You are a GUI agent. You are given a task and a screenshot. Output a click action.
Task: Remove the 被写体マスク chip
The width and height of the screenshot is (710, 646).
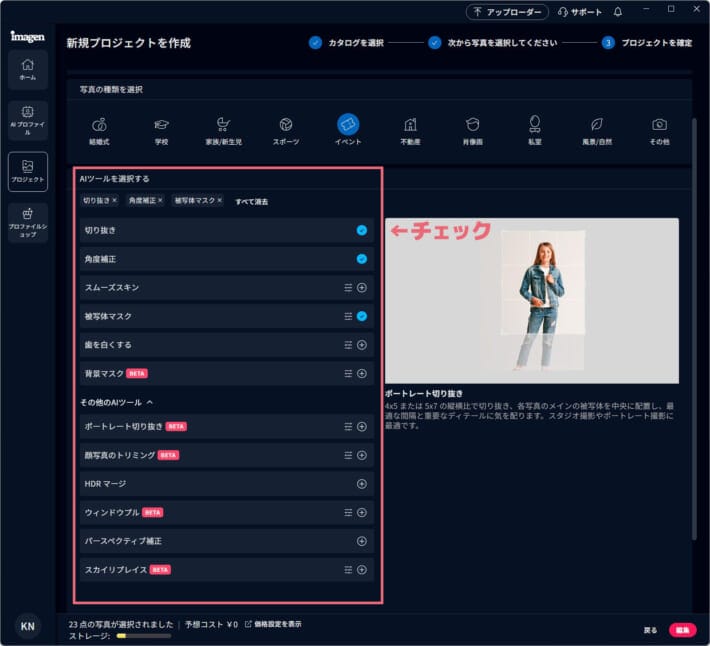coord(220,200)
